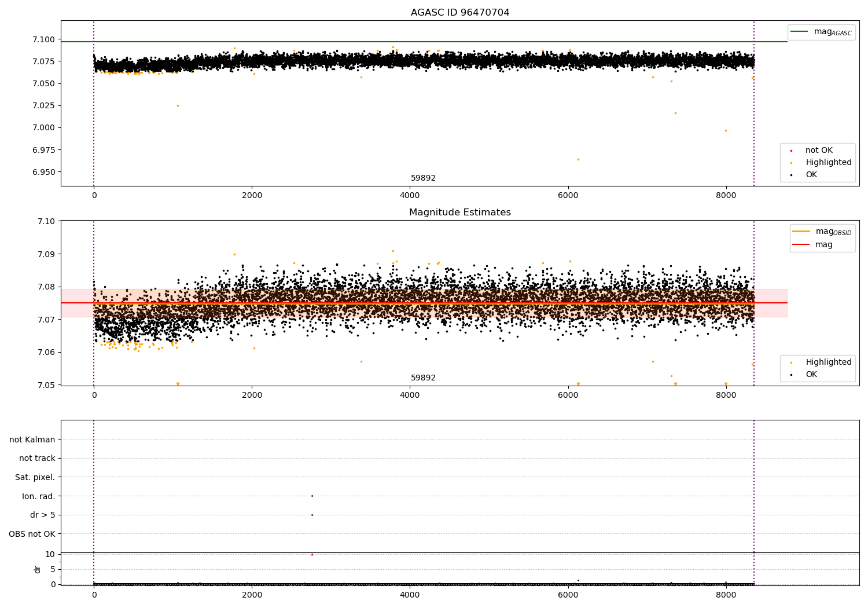Click the red mag line in middle plot
The height and width of the screenshot is (608, 868).
click(x=424, y=303)
